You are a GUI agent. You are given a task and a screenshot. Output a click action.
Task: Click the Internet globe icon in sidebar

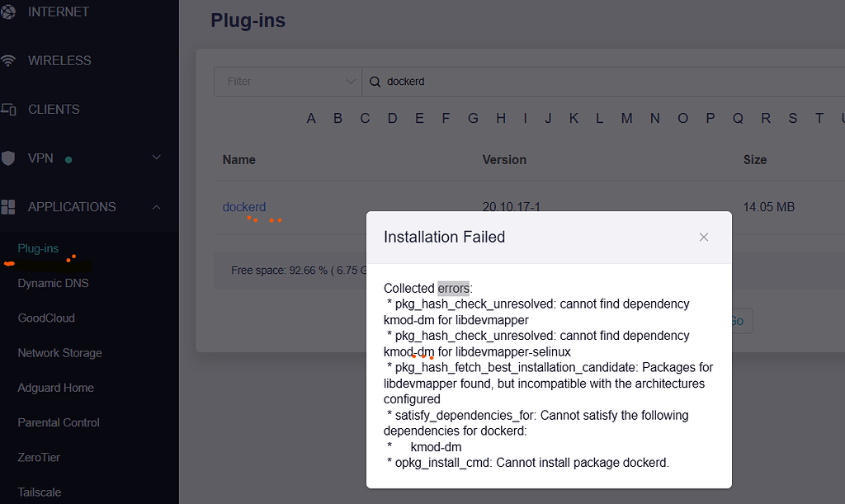(x=7, y=12)
